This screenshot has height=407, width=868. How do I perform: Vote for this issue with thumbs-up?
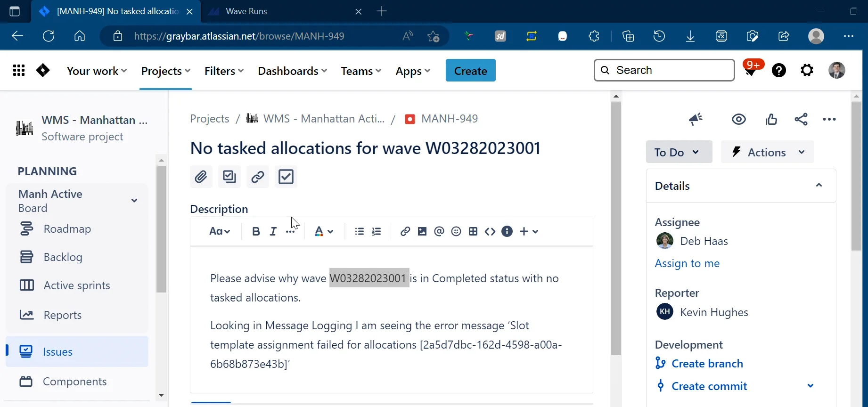point(771,119)
